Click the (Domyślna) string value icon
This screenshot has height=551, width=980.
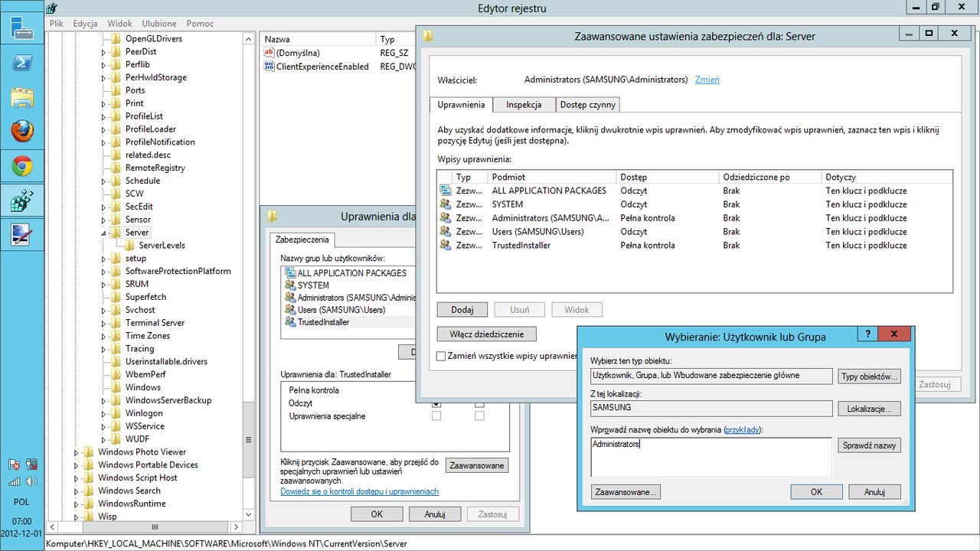(x=269, y=53)
